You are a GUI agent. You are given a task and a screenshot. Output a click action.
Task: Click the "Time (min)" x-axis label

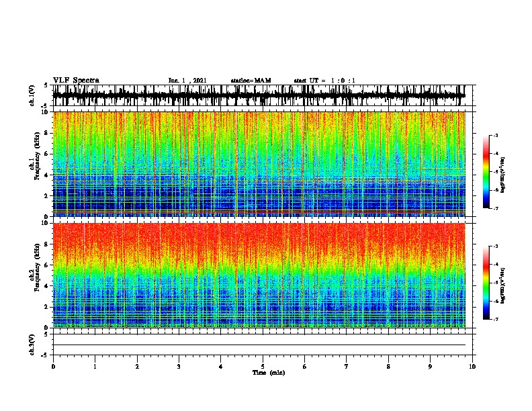[269, 373]
